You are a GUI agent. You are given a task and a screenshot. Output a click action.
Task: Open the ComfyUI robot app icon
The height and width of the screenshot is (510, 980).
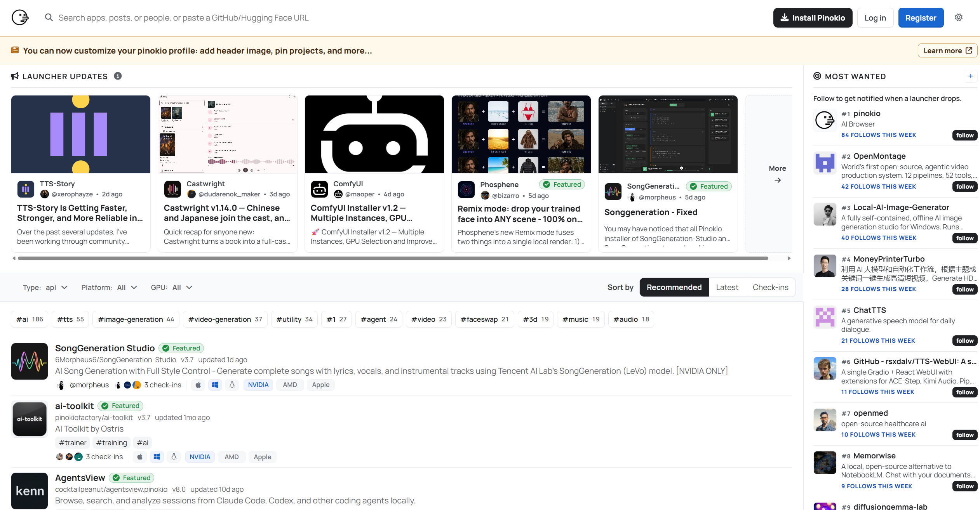pos(319,189)
